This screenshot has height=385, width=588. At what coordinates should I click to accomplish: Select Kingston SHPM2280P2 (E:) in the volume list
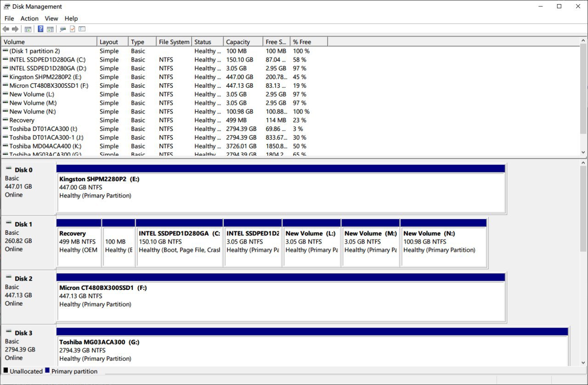[x=45, y=77]
